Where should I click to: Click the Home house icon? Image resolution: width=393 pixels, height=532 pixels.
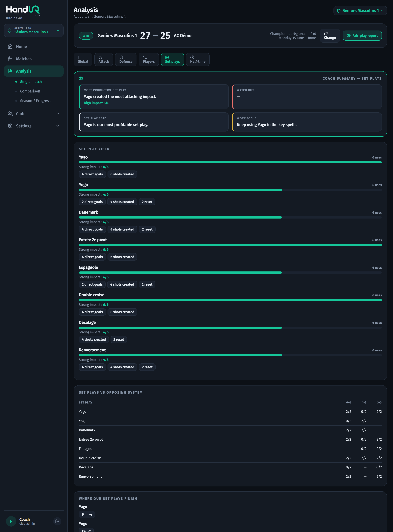(10, 47)
